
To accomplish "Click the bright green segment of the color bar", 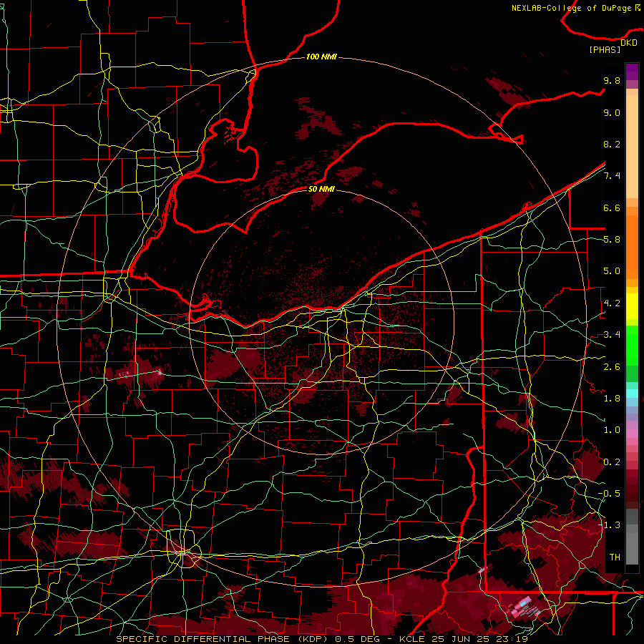I will pyautogui.click(x=632, y=345).
